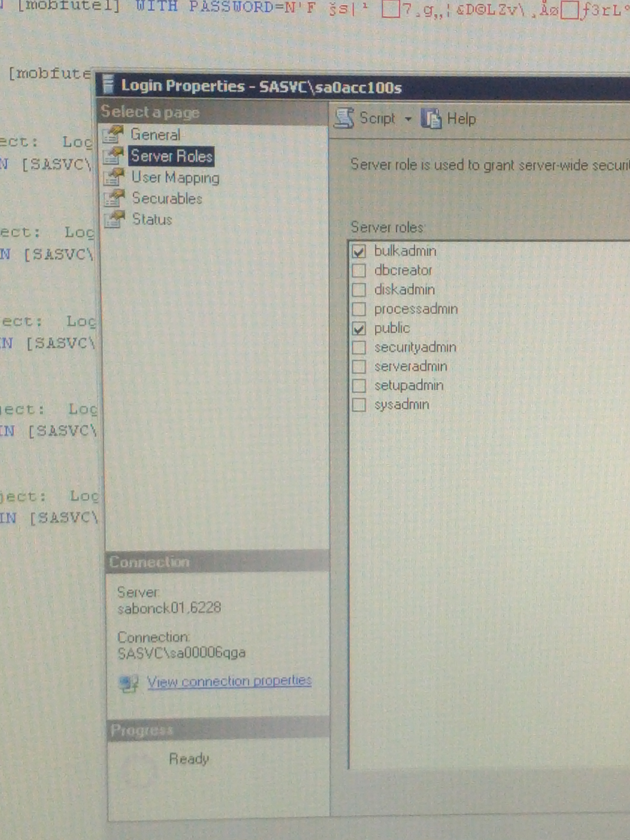
Task: Click the Help book icon
Action: [x=431, y=119]
